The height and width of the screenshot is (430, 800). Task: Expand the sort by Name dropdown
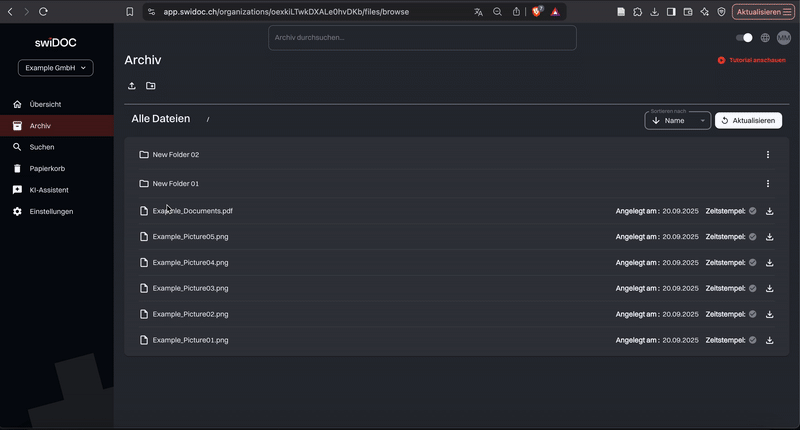(x=678, y=120)
